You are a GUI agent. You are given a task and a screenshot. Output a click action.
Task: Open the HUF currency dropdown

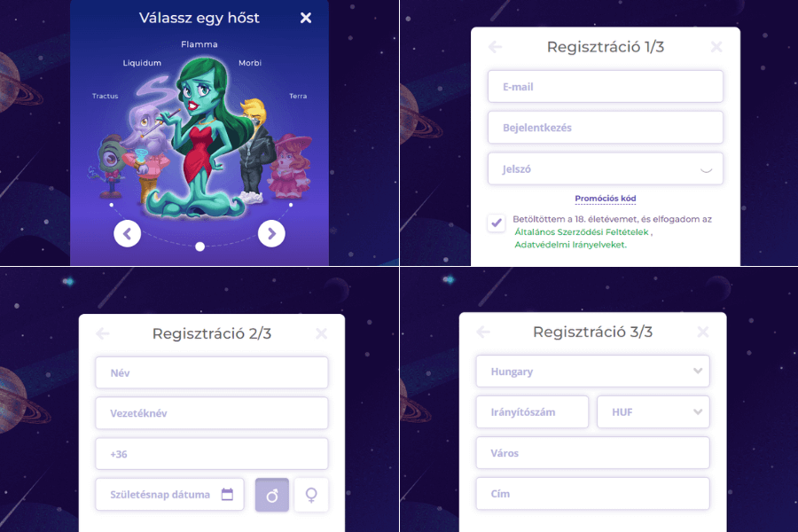pyautogui.click(x=653, y=411)
